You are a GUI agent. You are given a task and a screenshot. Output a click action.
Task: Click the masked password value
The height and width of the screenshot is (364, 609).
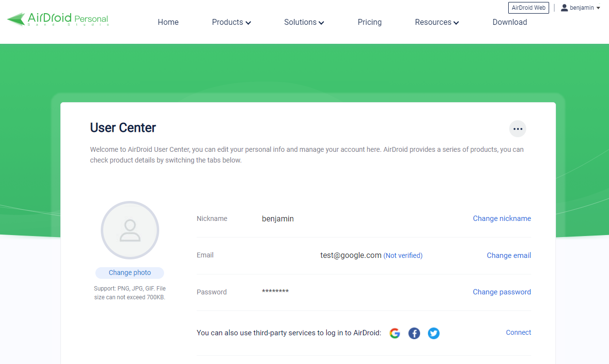(x=276, y=291)
